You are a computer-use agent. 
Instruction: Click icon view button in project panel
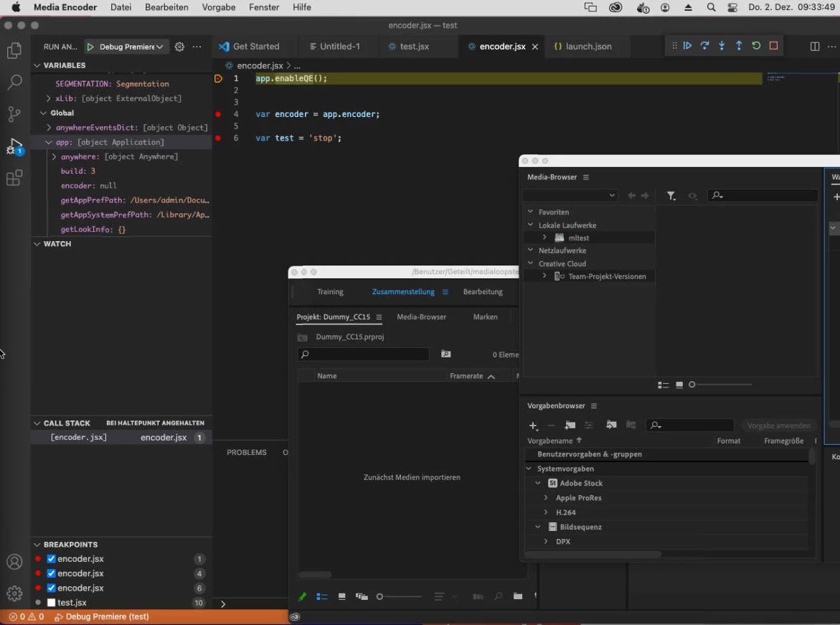pos(341,596)
